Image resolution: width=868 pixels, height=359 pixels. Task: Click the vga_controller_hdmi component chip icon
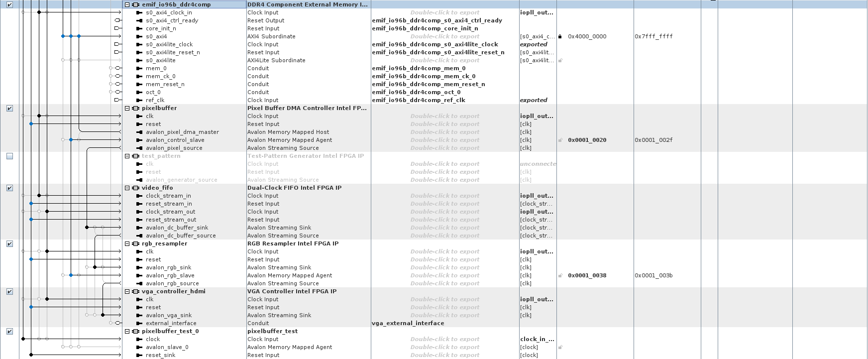coord(135,291)
